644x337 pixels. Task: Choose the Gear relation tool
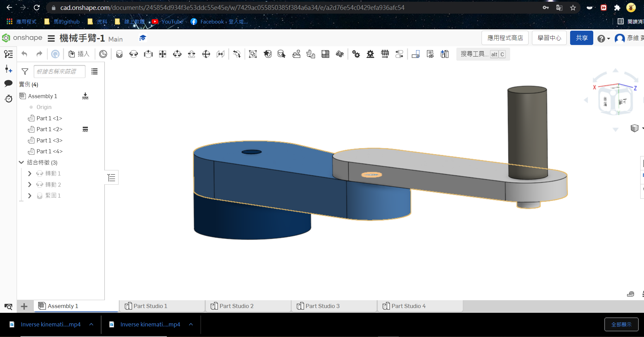(356, 54)
